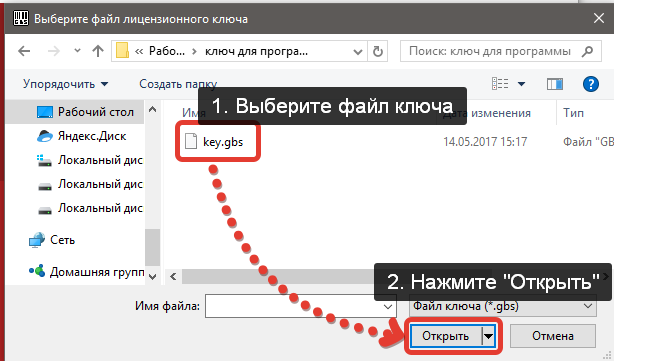
Task: Open the view options dropdown arrow
Action: [521, 84]
